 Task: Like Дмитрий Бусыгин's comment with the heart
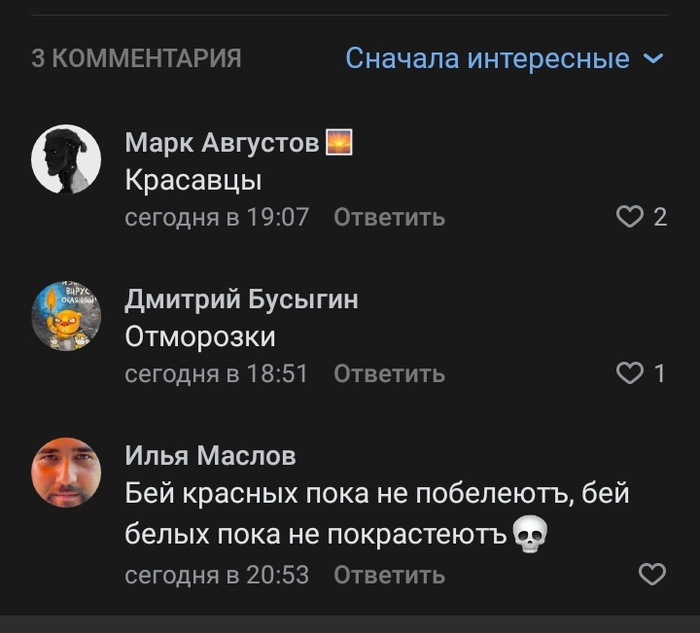(630, 374)
